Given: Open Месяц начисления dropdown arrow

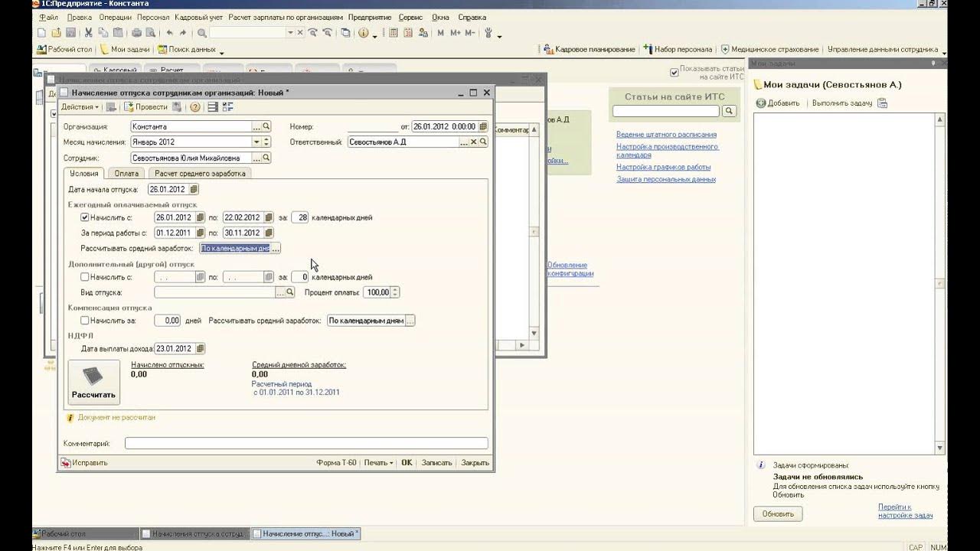Looking at the screenshot, I should coord(256,142).
